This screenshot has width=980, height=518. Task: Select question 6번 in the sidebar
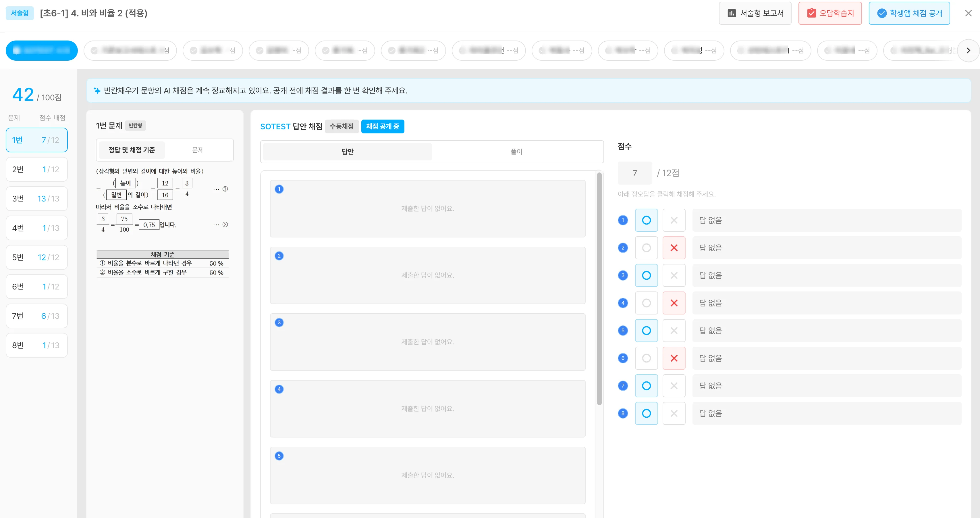(37, 287)
